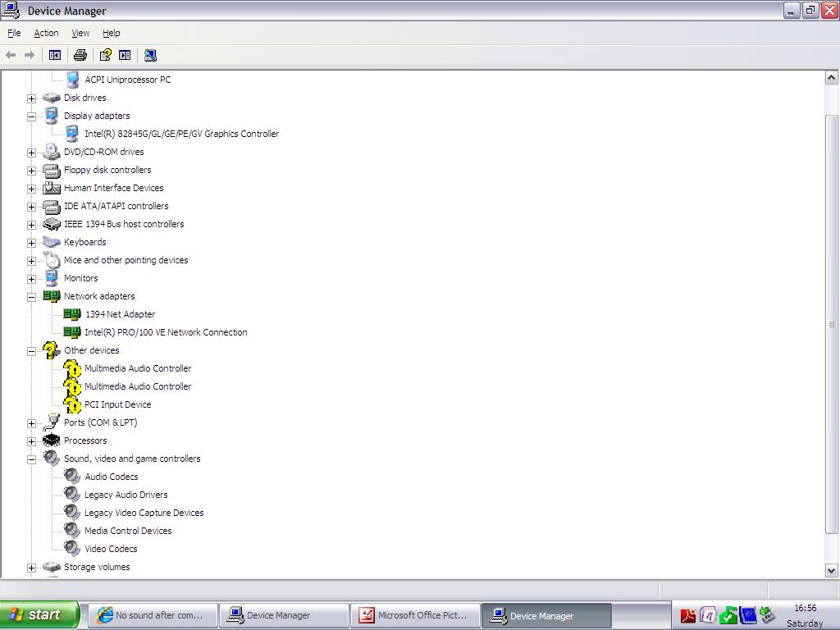Click the Ports (COM & LPT) icon
The height and width of the screenshot is (630, 840).
pyautogui.click(x=52, y=422)
